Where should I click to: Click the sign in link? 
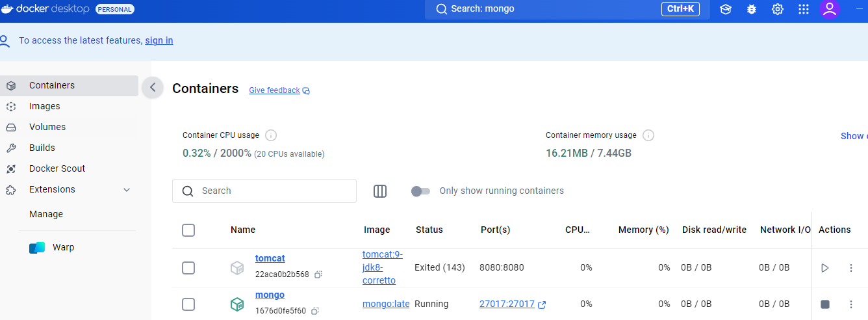(x=159, y=40)
